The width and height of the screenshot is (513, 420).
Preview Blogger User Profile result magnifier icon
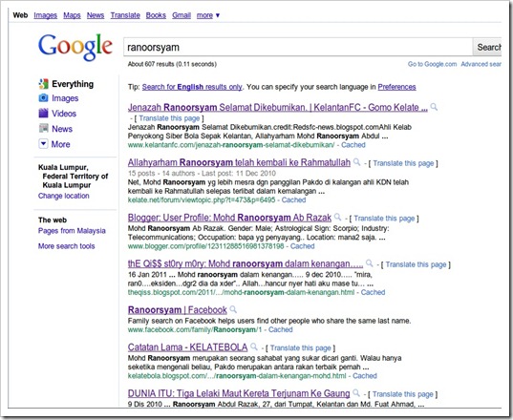point(337,217)
